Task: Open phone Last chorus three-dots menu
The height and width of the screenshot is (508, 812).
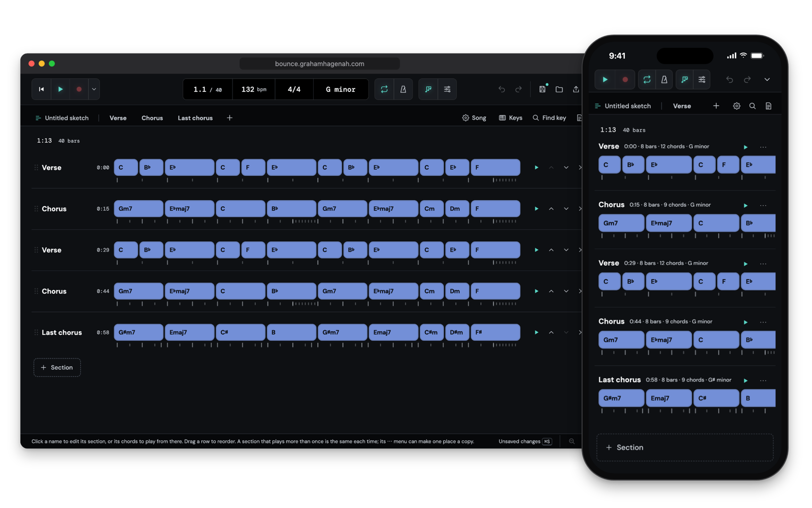Action: (763, 380)
